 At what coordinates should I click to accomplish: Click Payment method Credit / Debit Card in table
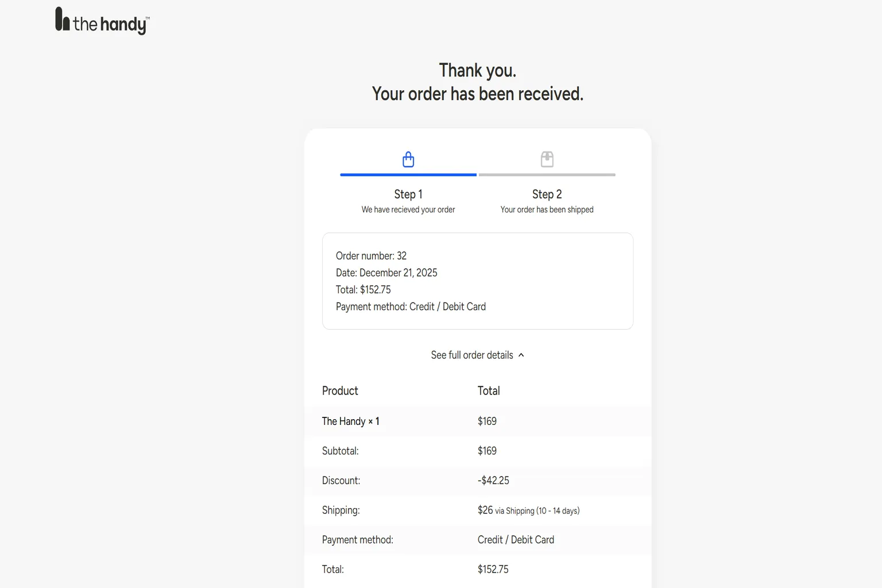pyautogui.click(x=516, y=540)
